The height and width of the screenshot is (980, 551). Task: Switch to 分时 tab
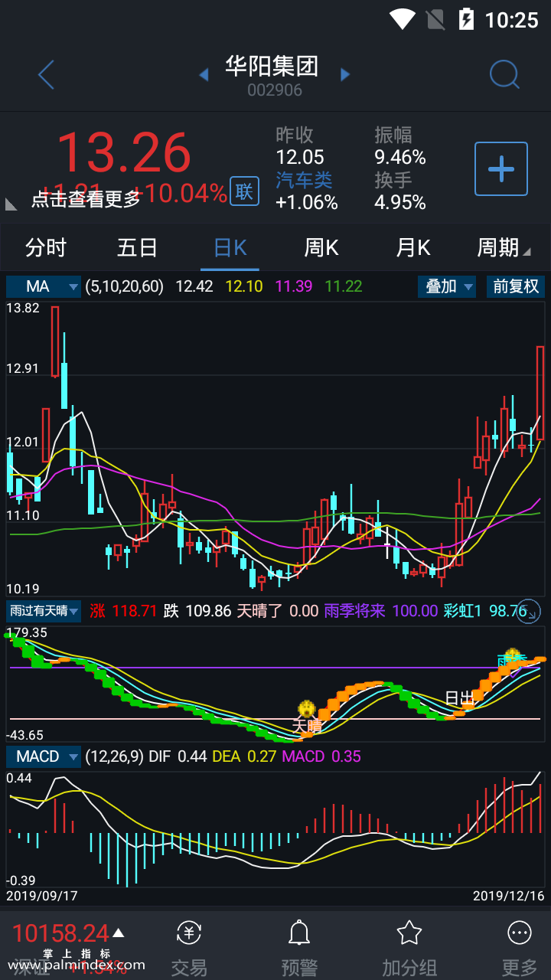[46, 247]
